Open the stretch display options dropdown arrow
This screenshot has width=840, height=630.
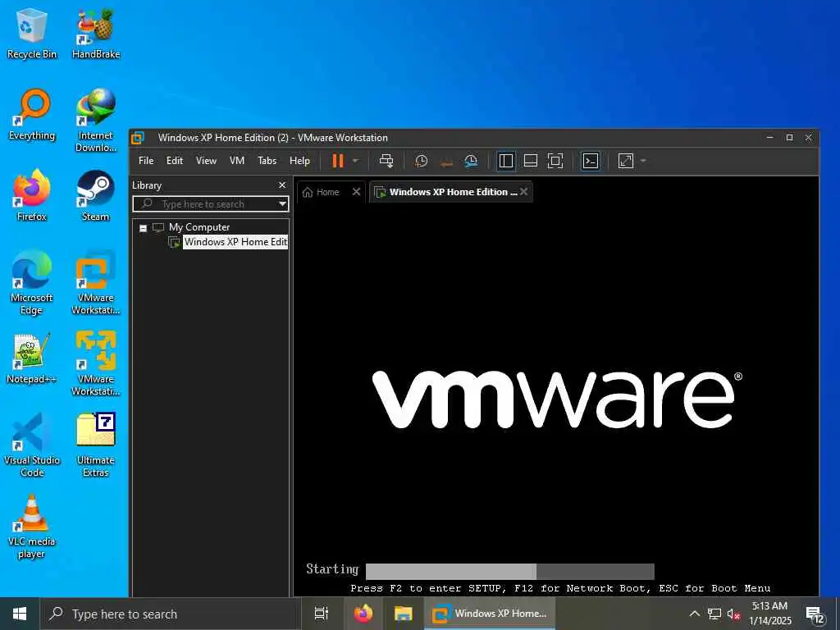pyautogui.click(x=643, y=161)
